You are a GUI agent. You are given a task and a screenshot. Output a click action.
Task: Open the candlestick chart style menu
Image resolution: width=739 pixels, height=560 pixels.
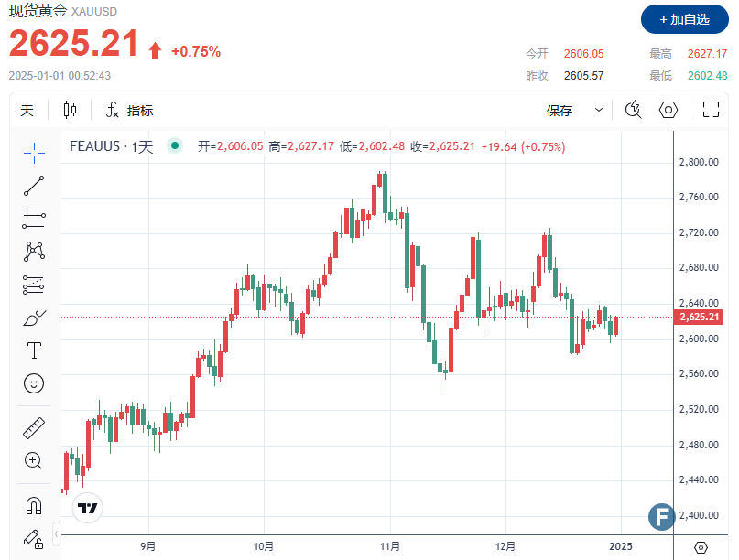(71, 111)
